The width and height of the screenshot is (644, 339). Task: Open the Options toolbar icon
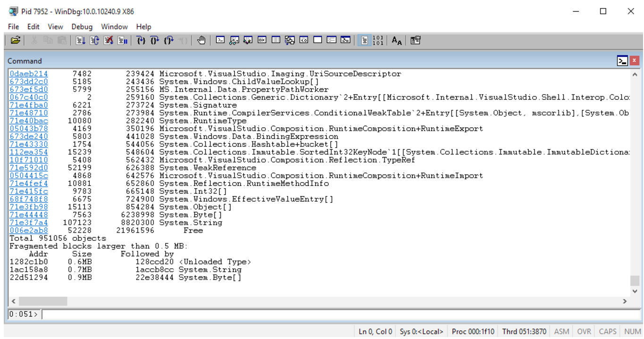(415, 41)
